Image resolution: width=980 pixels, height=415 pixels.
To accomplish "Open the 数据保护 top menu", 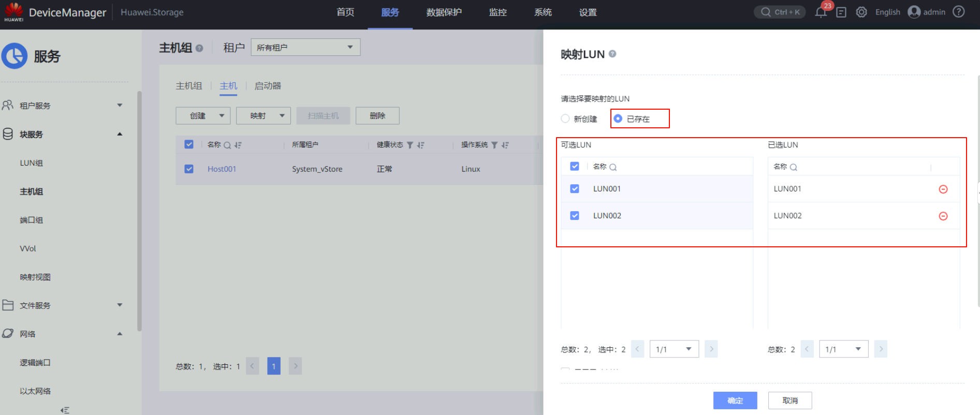I will point(444,12).
